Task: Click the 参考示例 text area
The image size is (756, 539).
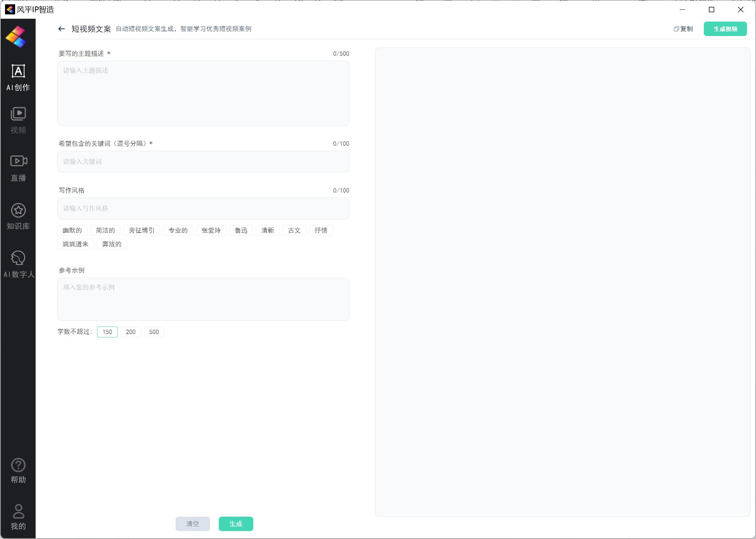Action: pos(203,297)
